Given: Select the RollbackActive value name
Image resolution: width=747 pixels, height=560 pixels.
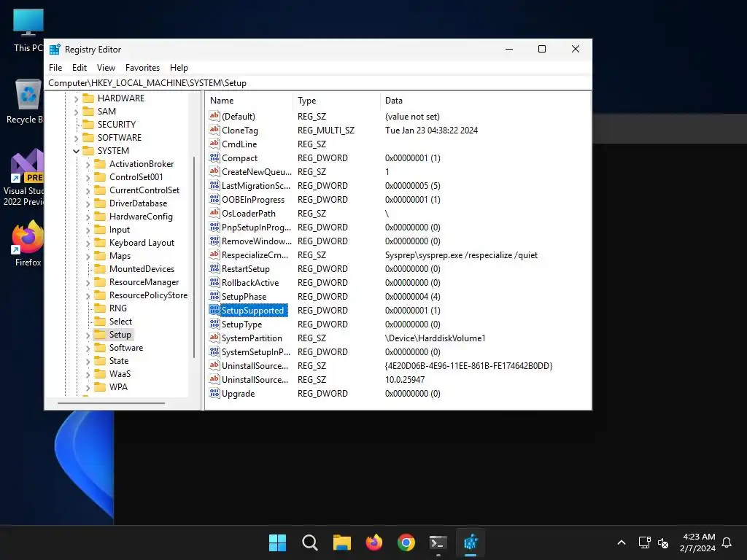Looking at the screenshot, I should [250, 282].
